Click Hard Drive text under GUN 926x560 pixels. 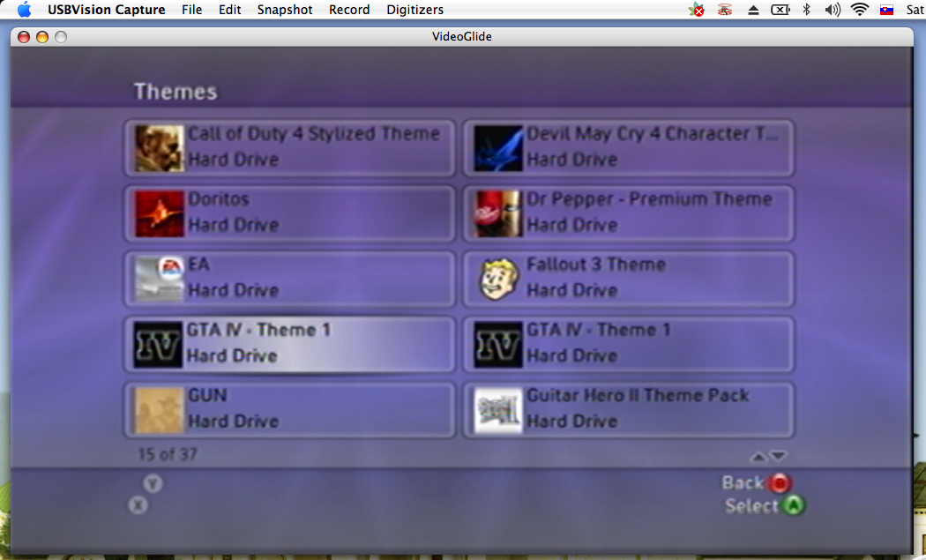234,422
